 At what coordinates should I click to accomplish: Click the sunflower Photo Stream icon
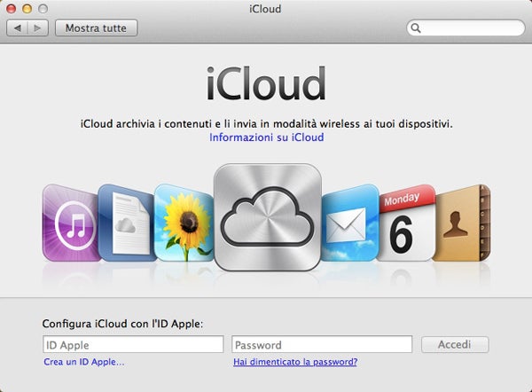pos(184,223)
